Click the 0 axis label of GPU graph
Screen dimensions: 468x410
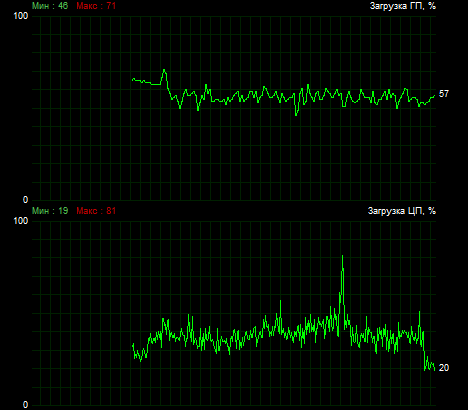point(25,200)
